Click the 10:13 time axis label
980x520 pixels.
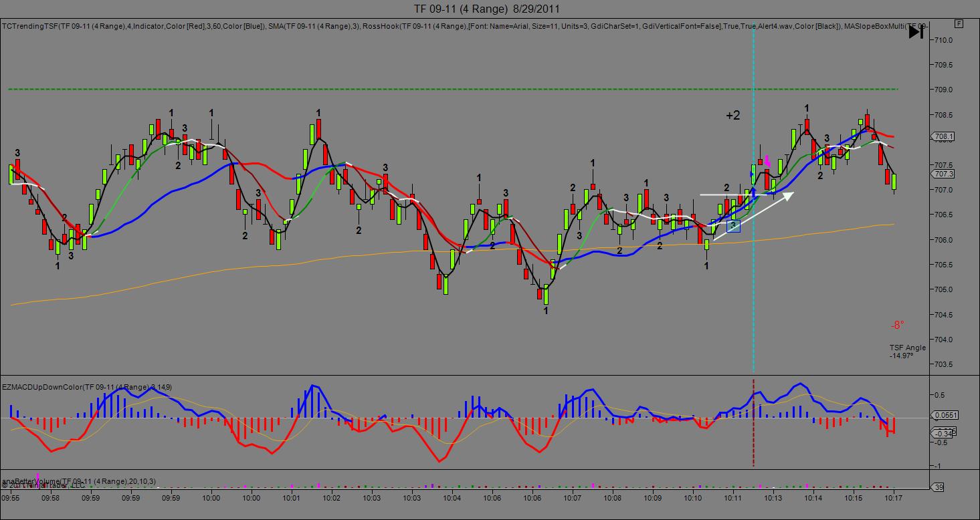click(773, 498)
